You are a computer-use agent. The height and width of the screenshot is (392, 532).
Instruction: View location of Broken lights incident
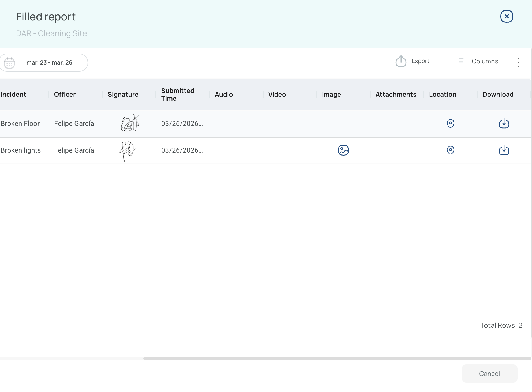450,150
